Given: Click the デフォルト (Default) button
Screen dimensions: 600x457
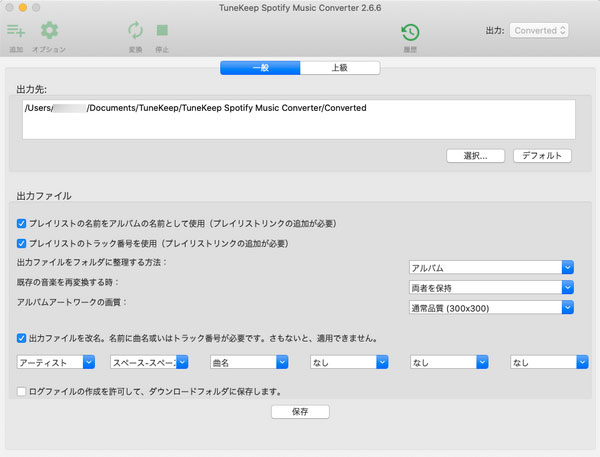Looking at the screenshot, I should point(542,156).
